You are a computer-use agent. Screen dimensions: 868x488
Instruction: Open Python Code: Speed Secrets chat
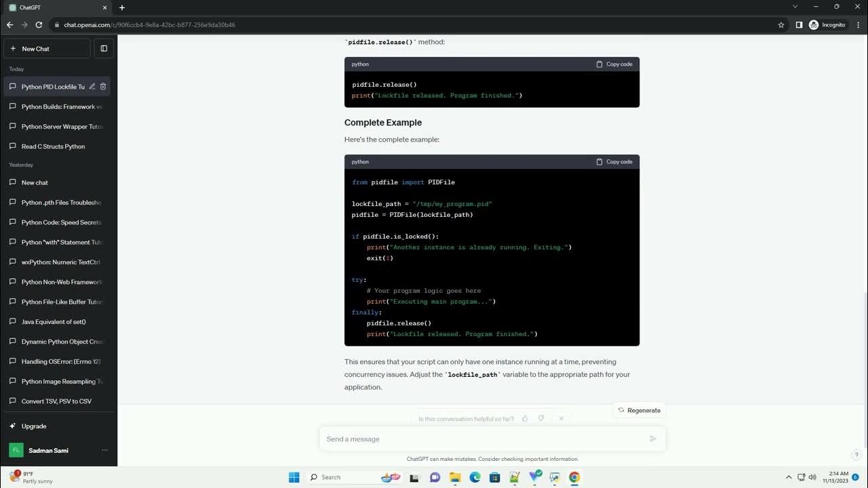pos(57,222)
